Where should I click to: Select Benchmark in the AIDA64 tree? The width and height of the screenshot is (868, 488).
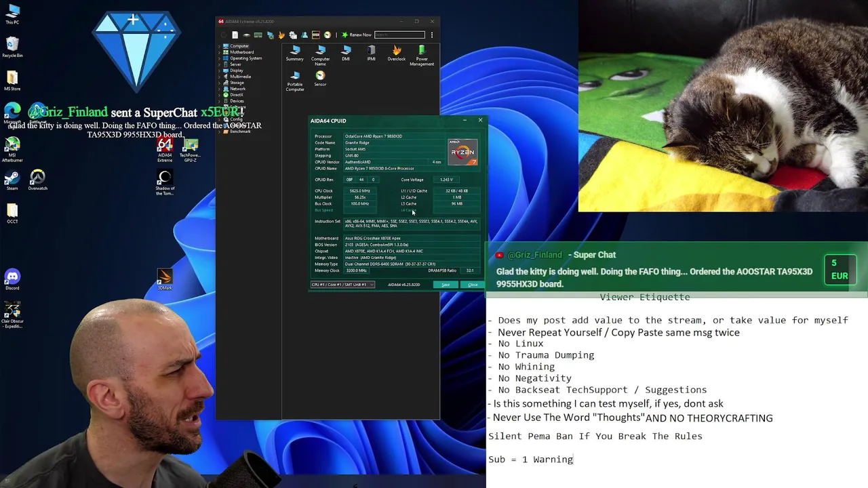(x=240, y=131)
